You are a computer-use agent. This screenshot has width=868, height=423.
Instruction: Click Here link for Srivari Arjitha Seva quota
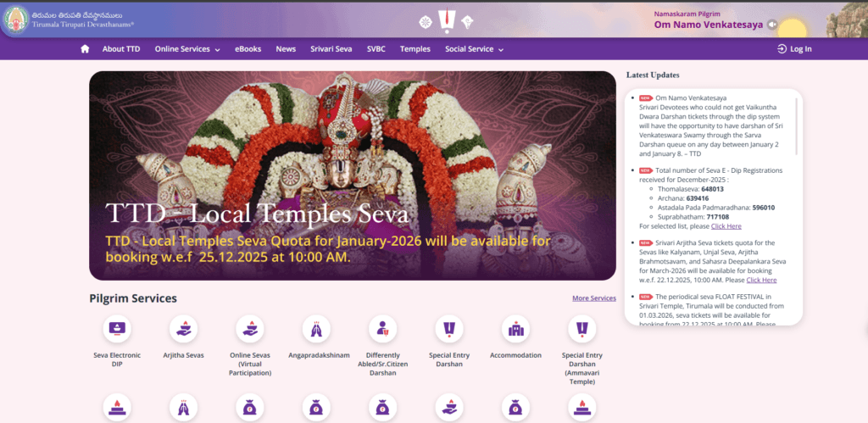coord(761,280)
